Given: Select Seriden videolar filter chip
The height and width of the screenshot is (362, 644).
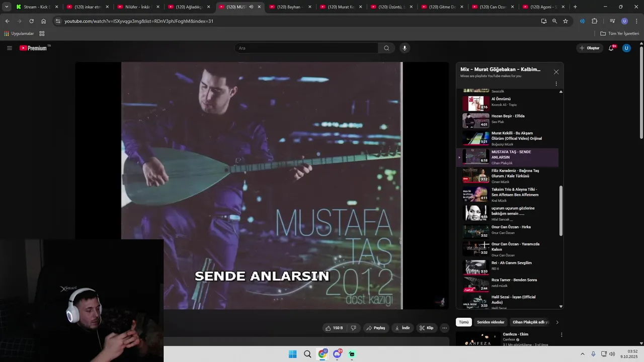Looking at the screenshot, I should tap(491, 322).
